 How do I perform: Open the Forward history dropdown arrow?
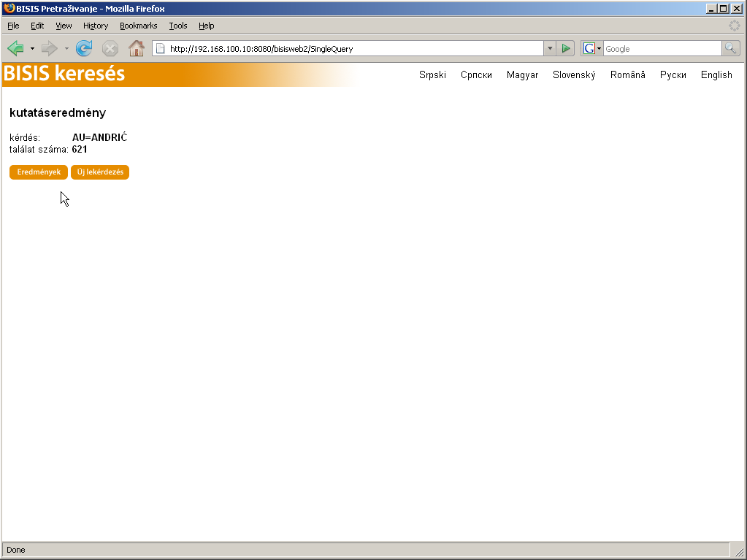coord(66,49)
